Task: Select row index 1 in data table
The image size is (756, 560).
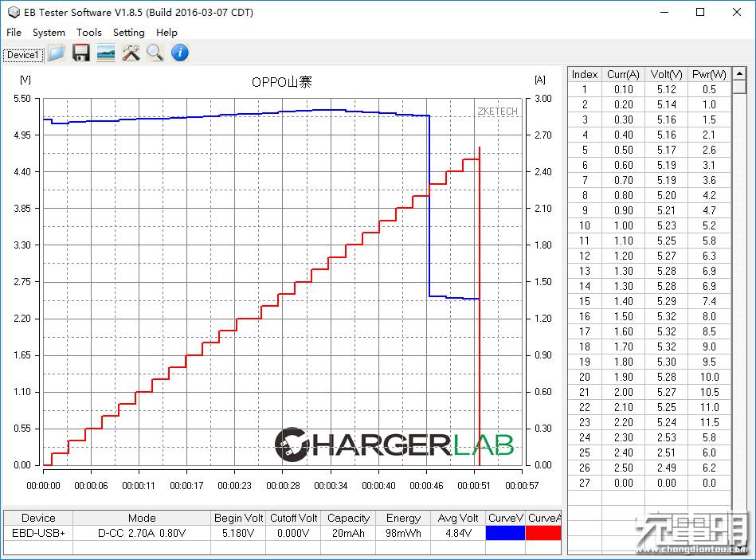Action: tap(649, 89)
